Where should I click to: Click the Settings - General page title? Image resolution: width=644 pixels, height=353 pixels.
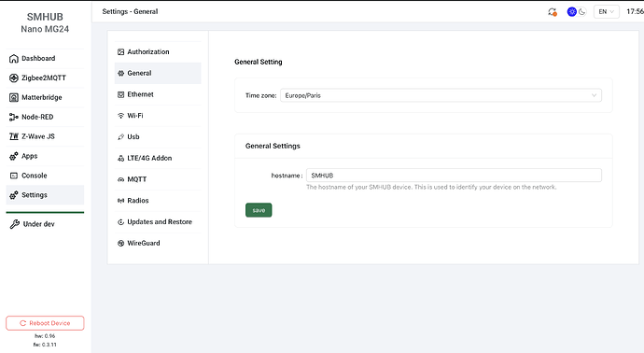pyautogui.click(x=130, y=11)
